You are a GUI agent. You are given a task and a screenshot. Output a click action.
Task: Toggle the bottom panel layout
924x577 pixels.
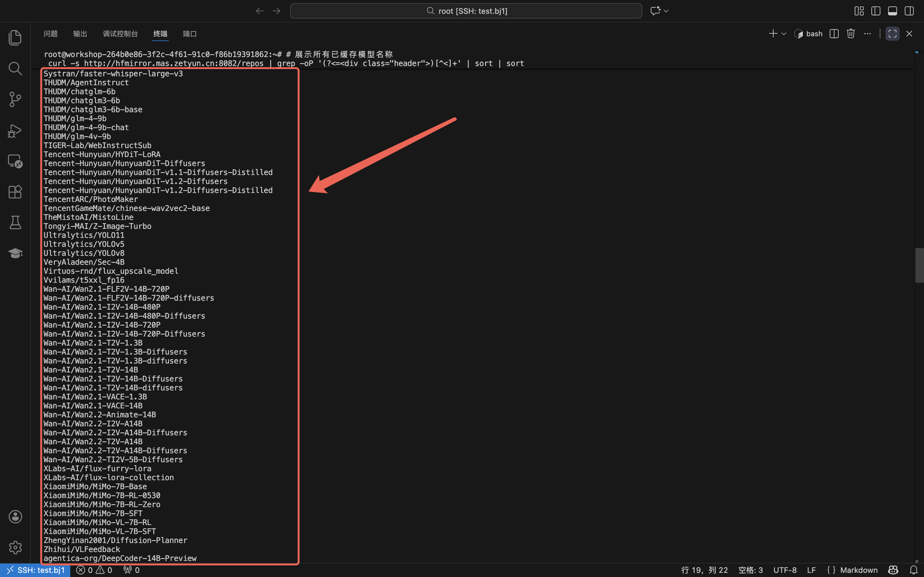coord(892,11)
